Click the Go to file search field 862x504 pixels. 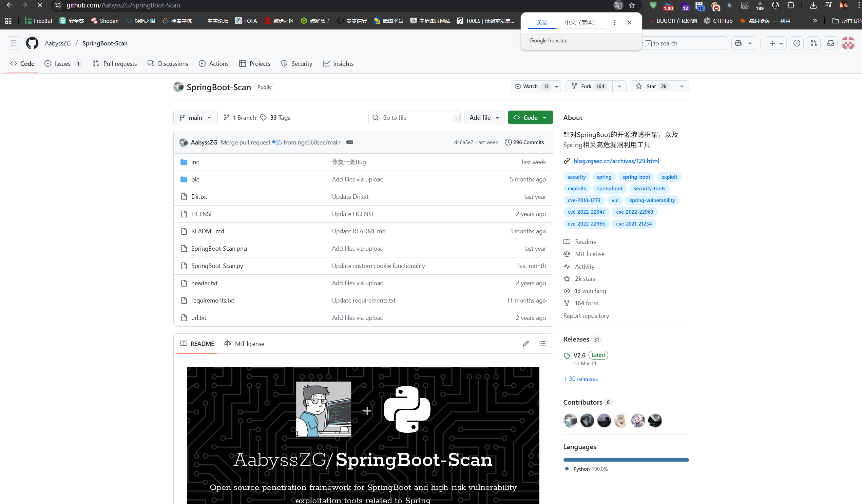click(414, 118)
